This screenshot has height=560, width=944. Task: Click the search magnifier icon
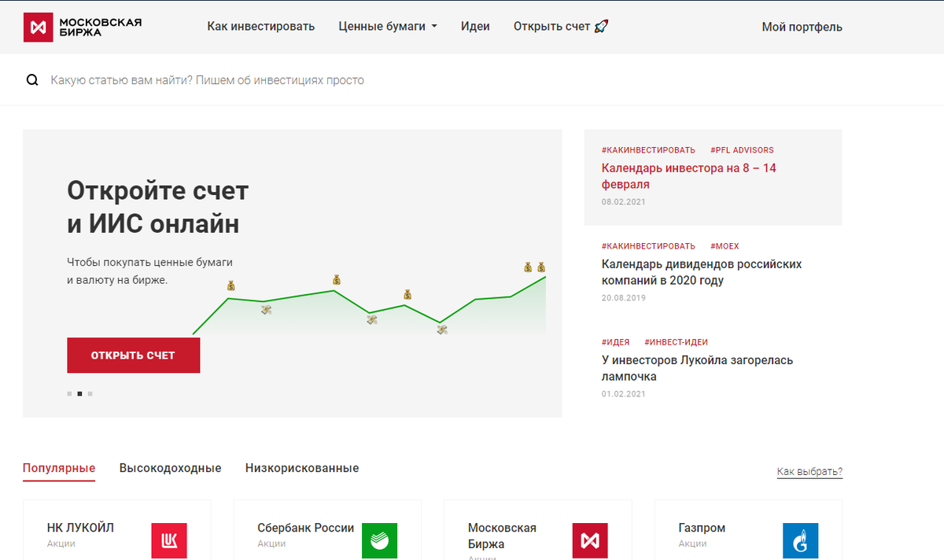point(32,80)
